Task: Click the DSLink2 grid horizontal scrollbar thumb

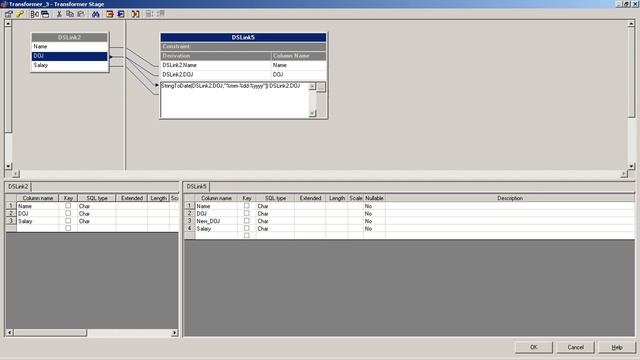Action: (x=50, y=333)
